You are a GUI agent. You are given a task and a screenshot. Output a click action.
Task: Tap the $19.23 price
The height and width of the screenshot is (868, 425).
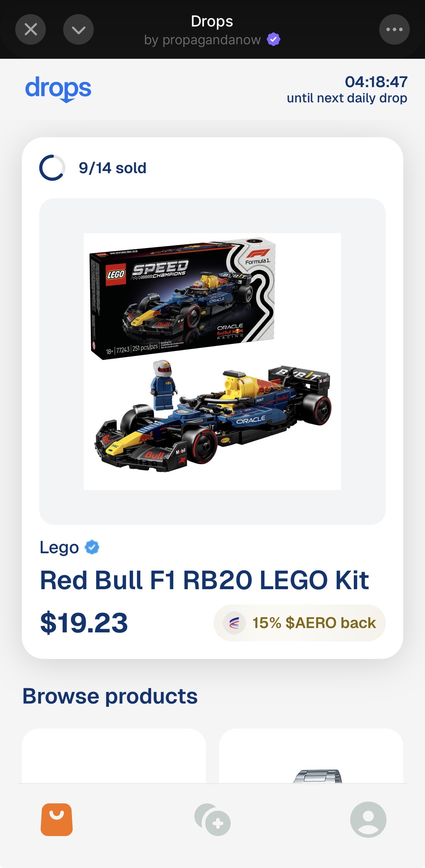coord(84,623)
